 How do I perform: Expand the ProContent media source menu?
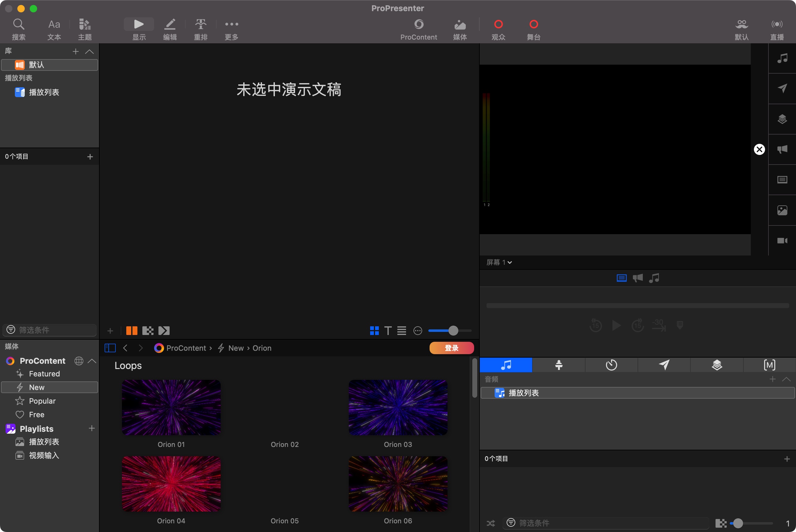click(x=92, y=360)
